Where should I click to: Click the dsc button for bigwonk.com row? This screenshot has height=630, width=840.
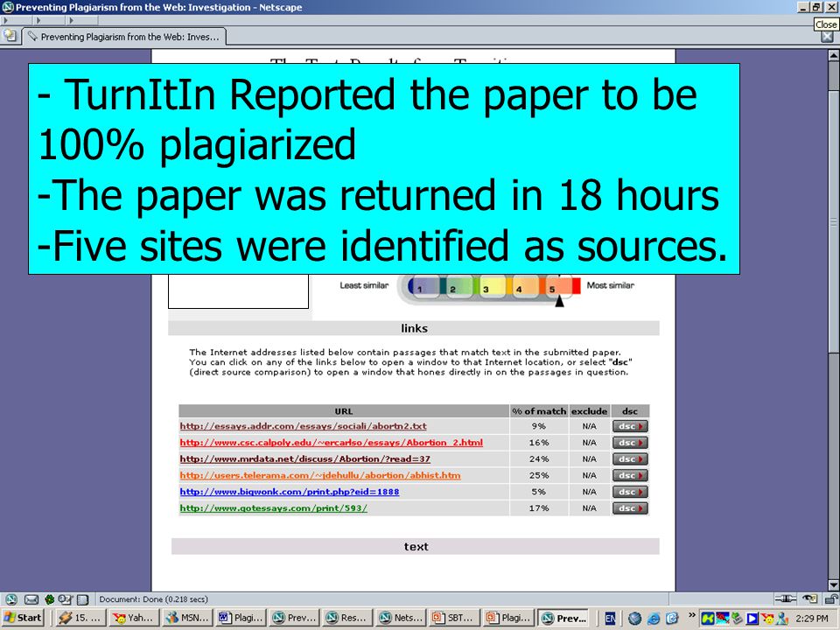(x=630, y=492)
